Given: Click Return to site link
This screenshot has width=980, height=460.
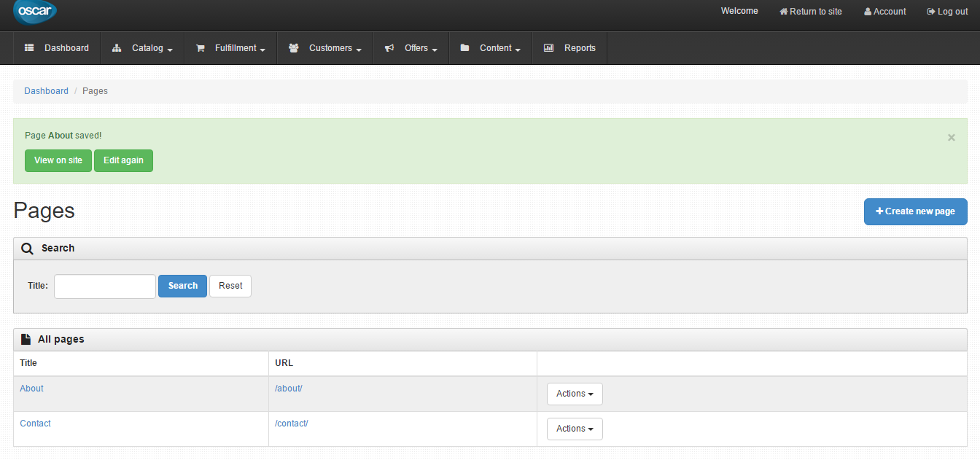Looking at the screenshot, I should 811,12.
